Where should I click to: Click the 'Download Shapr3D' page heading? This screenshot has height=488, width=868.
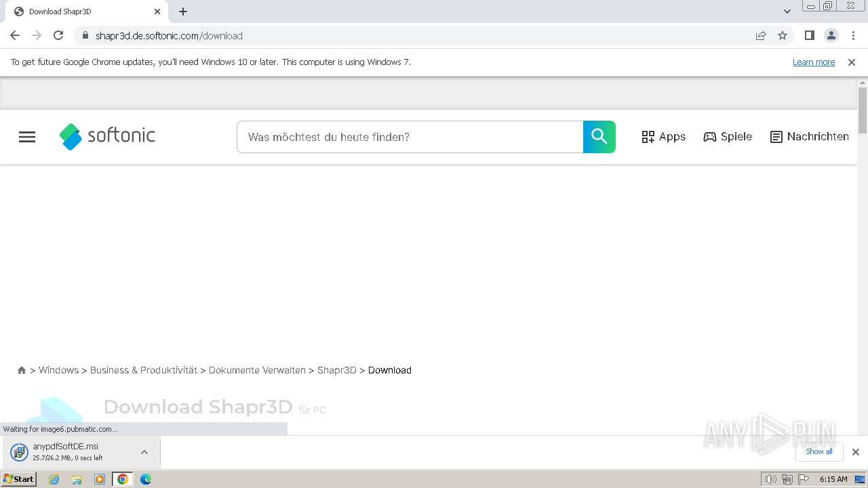coord(198,407)
